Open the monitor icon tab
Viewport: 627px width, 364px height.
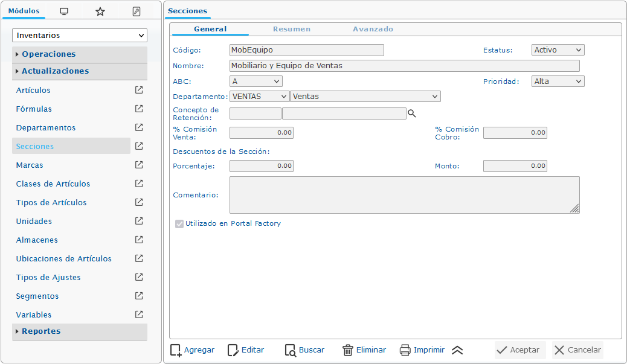point(64,11)
